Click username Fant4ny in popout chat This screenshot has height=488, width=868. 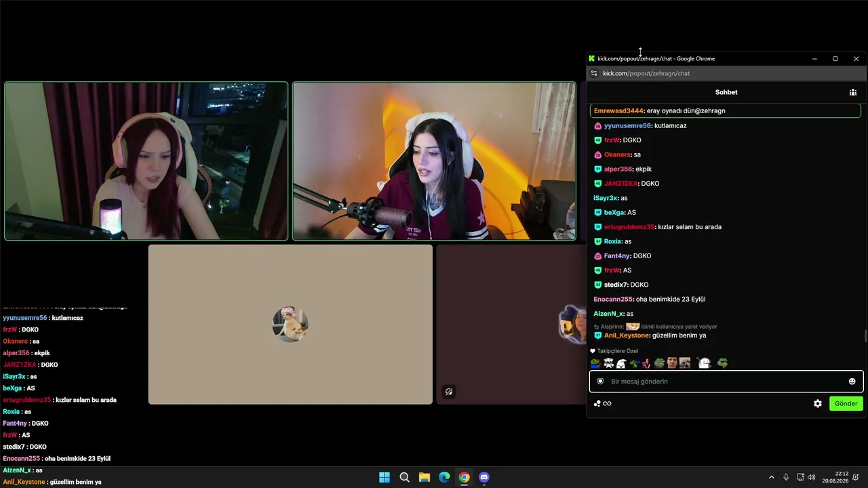[617, 256]
